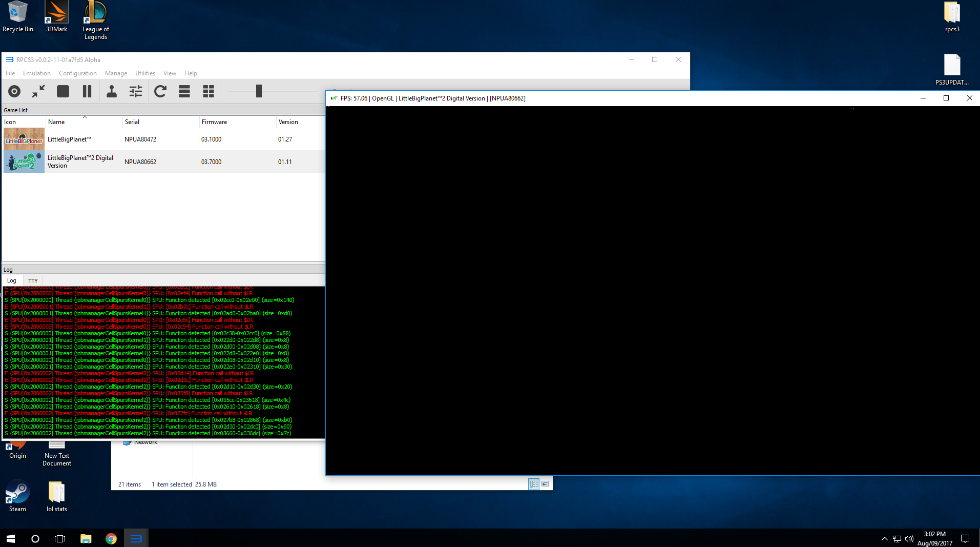This screenshot has height=547, width=980.
Task: Toggle fullscreen with the arrows icon
Action: tap(38, 91)
